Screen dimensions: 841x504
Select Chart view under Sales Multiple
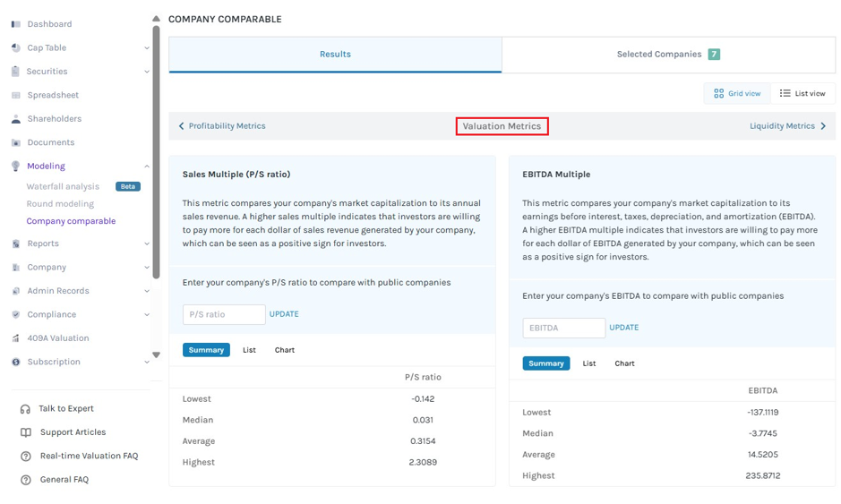284,350
